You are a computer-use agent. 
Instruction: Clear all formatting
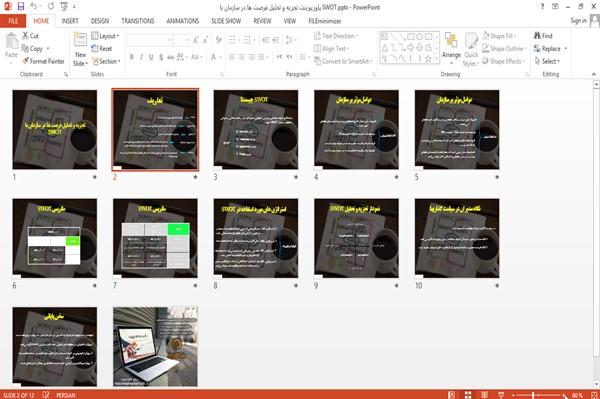tap(218, 40)
